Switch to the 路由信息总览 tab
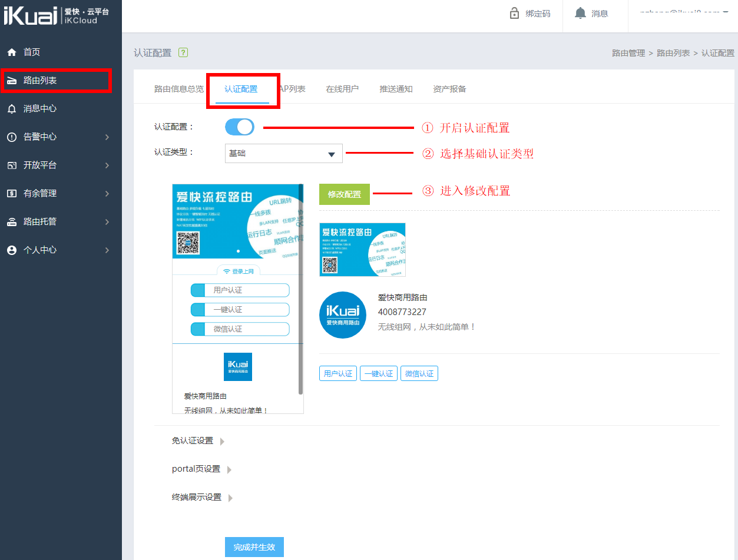 [178, 89]
